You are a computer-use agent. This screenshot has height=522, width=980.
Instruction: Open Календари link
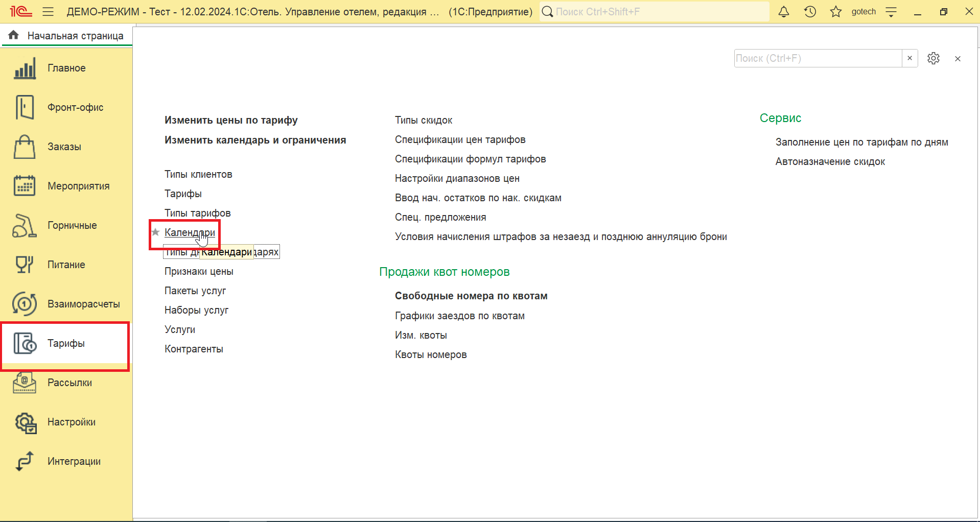coord(190,232)
